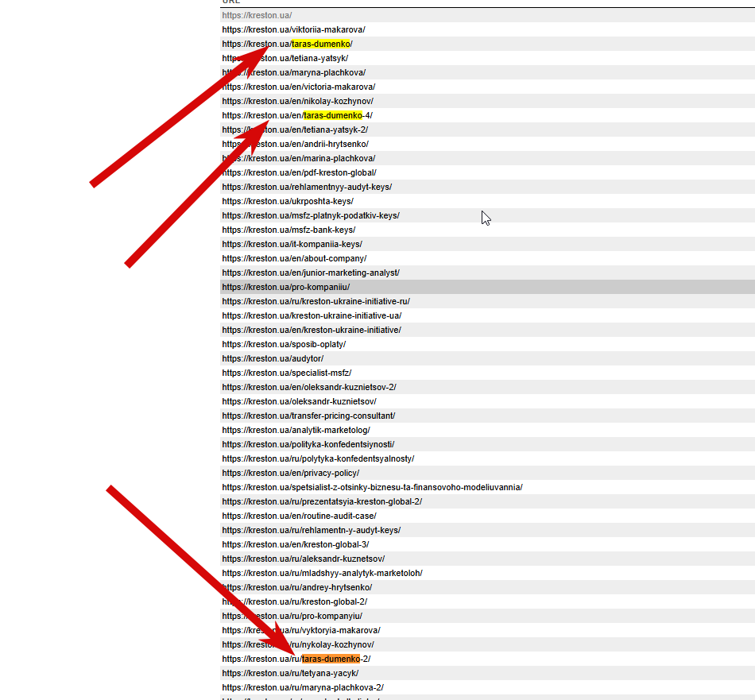
Task: Click the ru/rehlamentn-y-audyt-keys URL row
Action: (487, 531)
